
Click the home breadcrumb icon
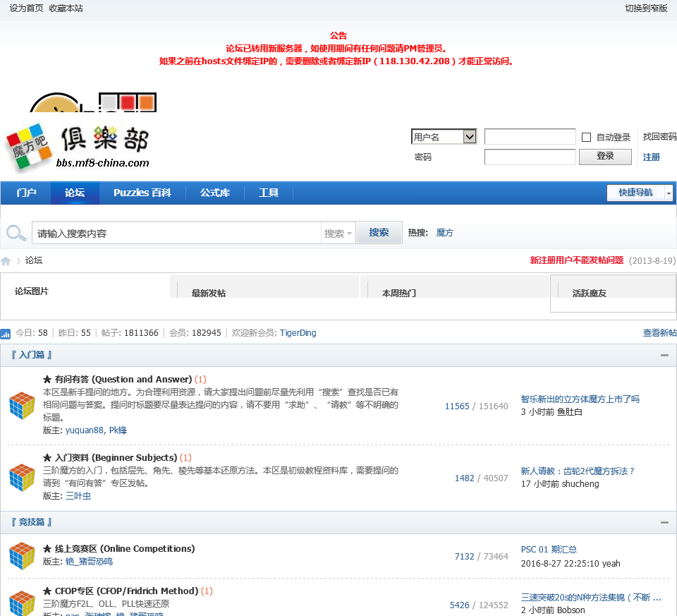click(x=6, y=261)
